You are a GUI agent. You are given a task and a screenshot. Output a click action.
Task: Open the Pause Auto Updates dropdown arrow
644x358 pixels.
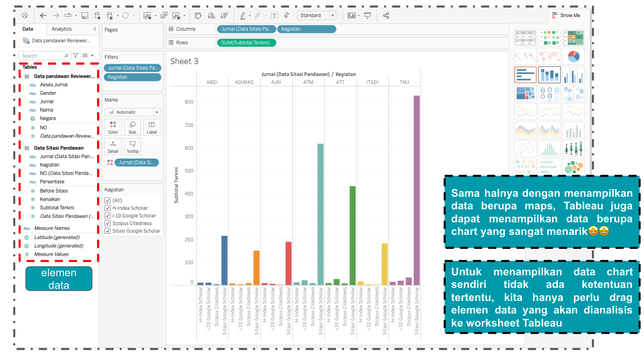tap(118, 16)
